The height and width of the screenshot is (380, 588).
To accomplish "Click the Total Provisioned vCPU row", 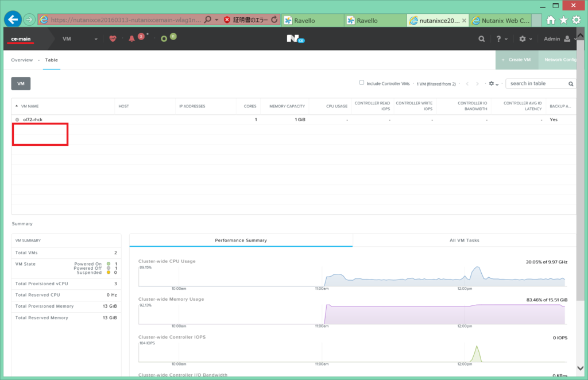I will (x=66, y=284).
